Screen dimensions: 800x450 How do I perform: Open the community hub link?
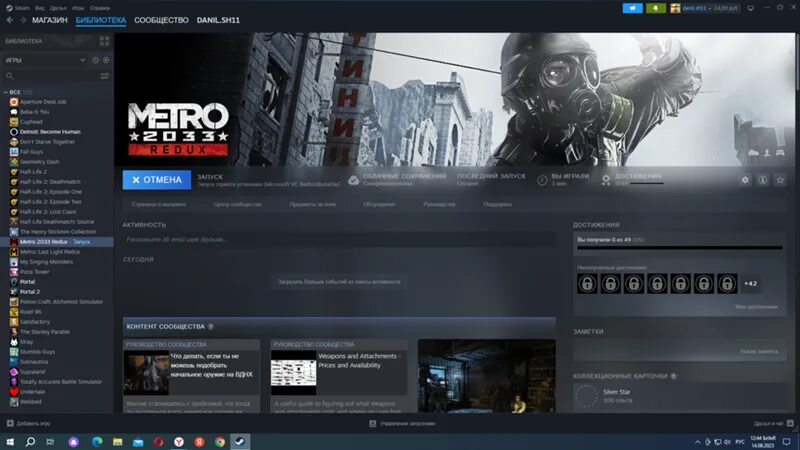237,204
